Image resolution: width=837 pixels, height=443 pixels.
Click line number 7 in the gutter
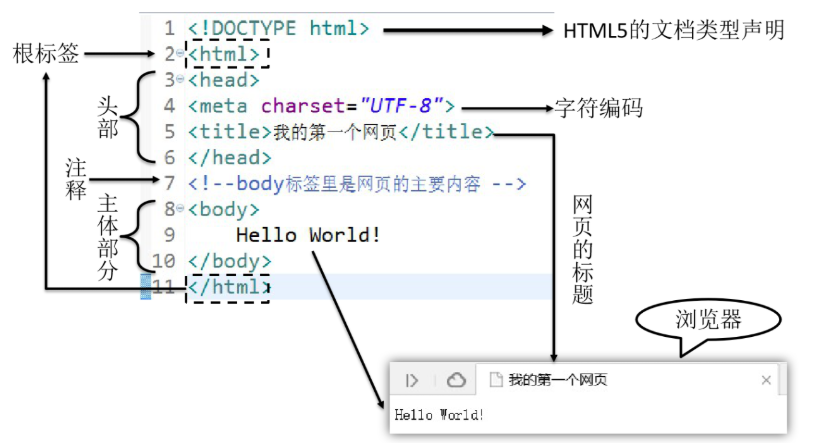(169, 183)
